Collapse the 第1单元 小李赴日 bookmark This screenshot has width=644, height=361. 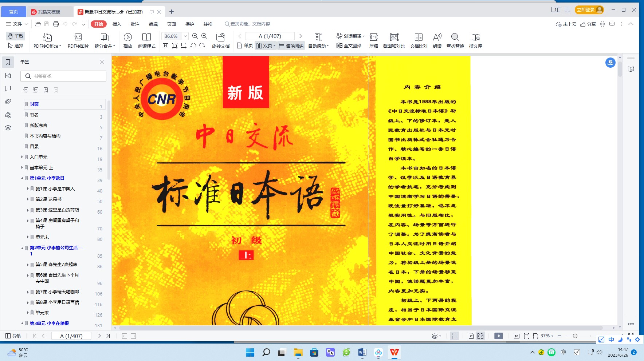pyautogui.click(x=22, y=178)
